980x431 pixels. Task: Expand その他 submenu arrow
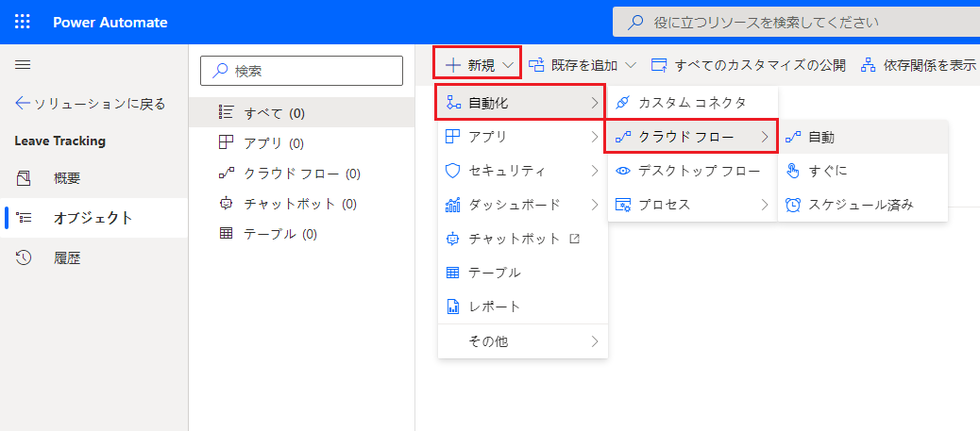[594, 341]
